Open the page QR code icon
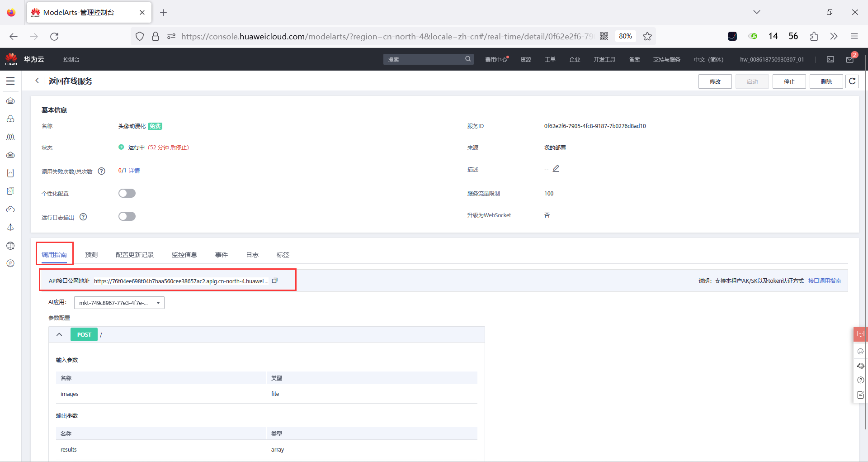 [604, 36]
